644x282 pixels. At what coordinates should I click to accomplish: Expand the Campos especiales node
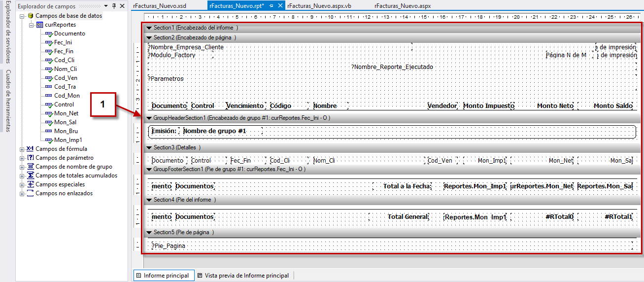pyautogui.click(x=22, y=185)
